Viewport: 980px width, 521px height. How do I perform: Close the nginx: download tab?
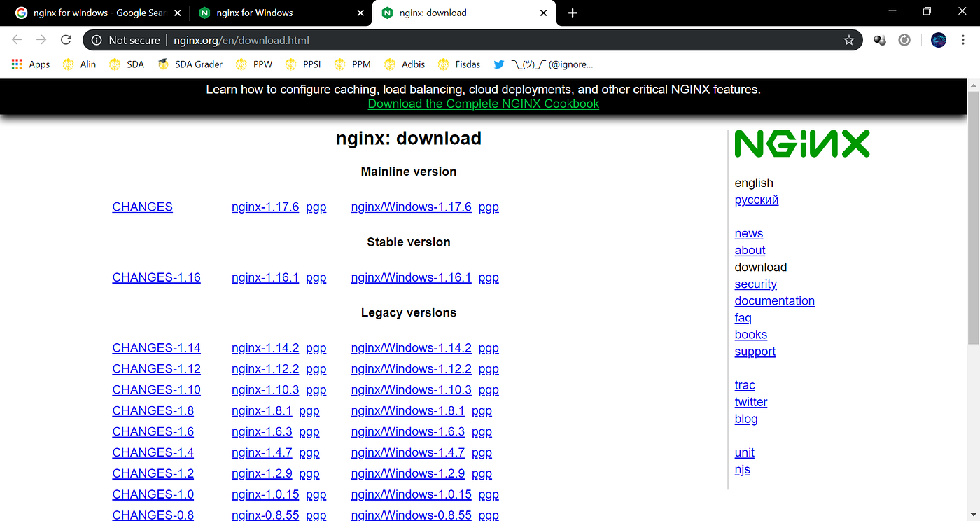tap(543, 13)
